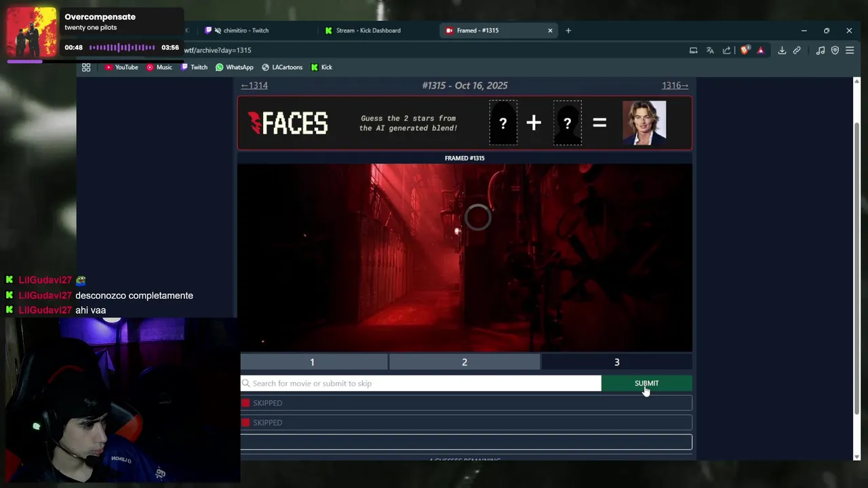The image size is (868, 488).
Task: Open the browser hamburger menu
Action: click(849, 50)
